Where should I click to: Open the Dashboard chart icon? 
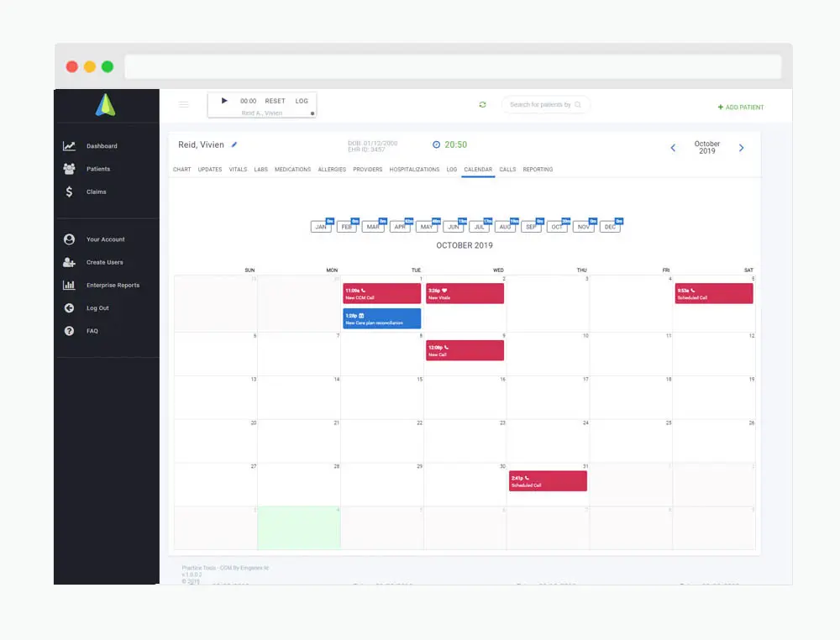[69, 145]
